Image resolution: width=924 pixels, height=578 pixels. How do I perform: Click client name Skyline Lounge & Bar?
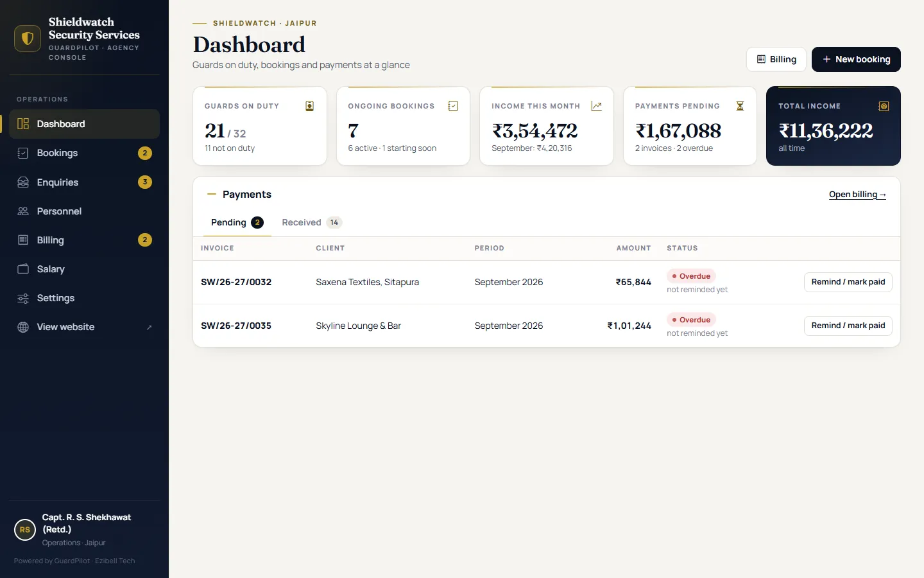tap(358, 326)
